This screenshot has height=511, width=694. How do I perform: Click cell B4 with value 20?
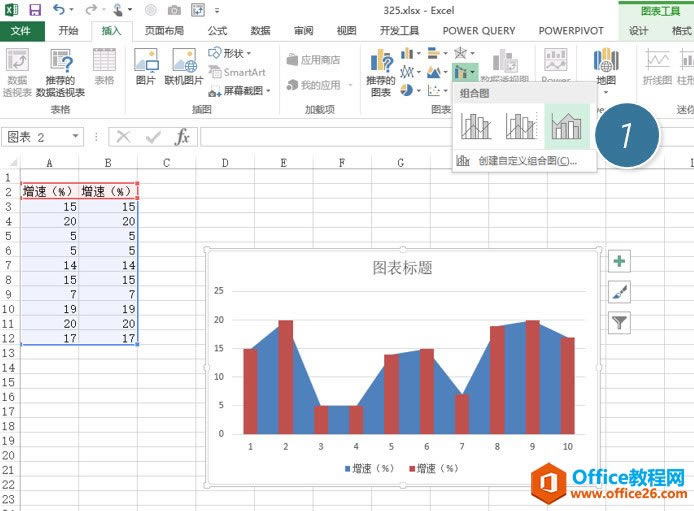[x=108, y=221]
